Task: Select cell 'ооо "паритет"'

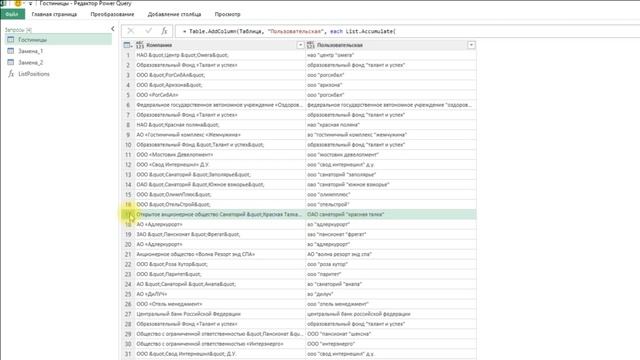Action: pyautogui.click(x=391, y=274)
